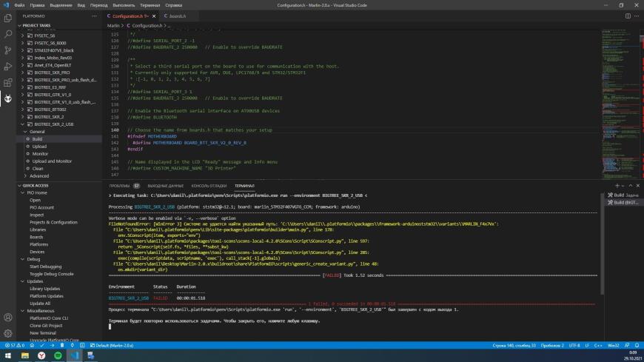Open the Вид menu
This screenshot has height=362, width=644.
point(81,5)
